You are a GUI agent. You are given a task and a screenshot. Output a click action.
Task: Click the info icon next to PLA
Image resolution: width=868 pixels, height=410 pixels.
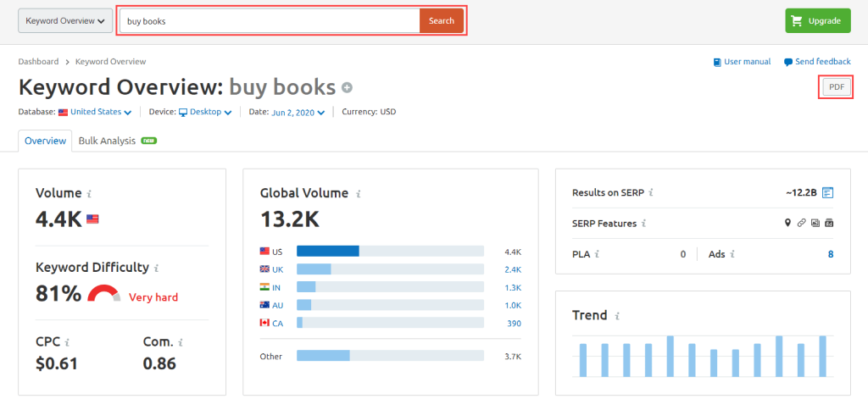[597, 254]
